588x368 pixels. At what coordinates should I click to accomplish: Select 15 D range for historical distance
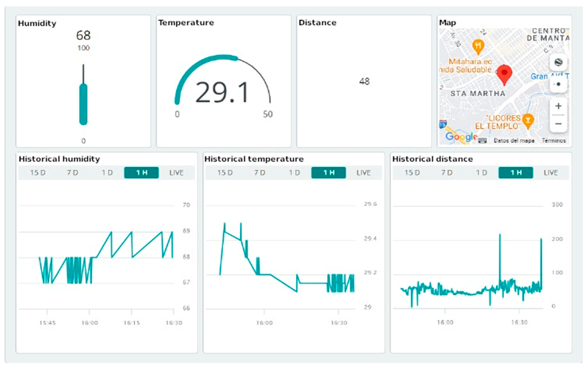pos(412,173)
